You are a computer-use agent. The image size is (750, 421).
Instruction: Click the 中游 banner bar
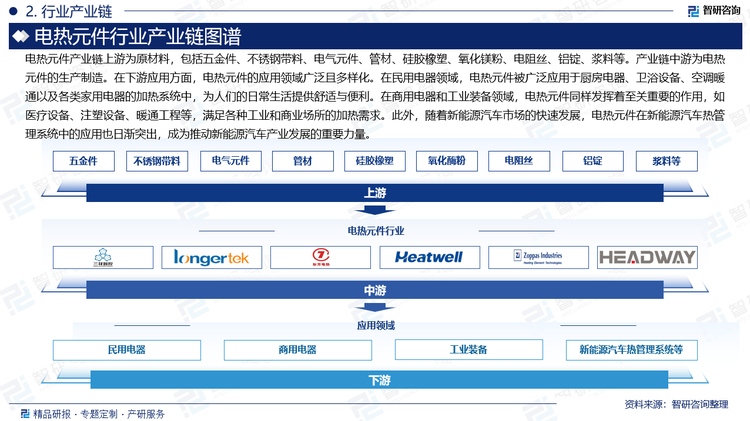(x=375, y=290)
